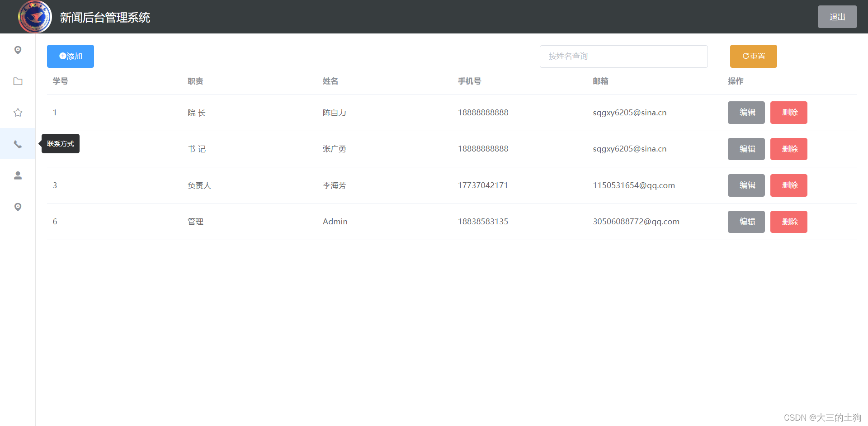Screen dimensions: 868x426
Task: Delete the 张广勇 row
Action: tap(789, 149)
